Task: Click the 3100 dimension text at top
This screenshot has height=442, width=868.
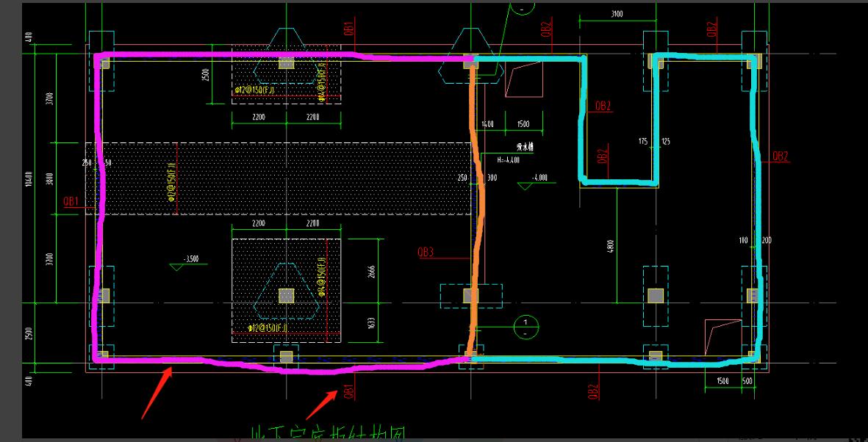Action: pyautogui.click(x=617, y=15)
